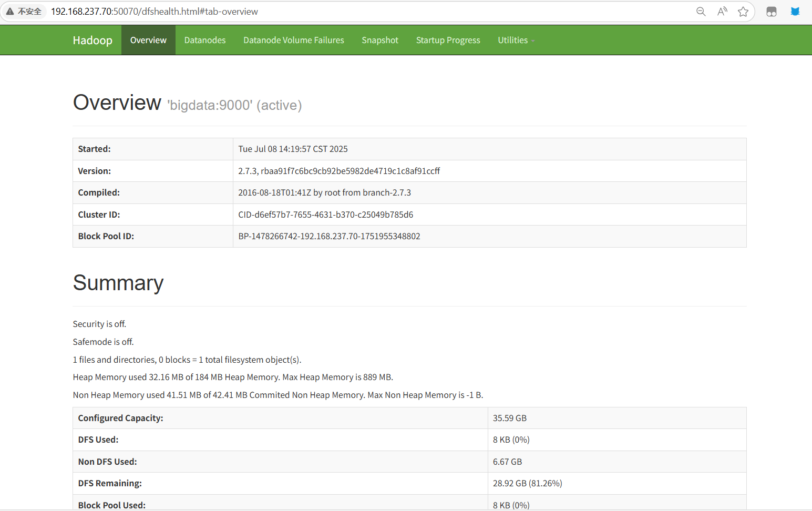812x511 pixels.
Task: Click the Hadoop brand logo text
Action: 92,39
